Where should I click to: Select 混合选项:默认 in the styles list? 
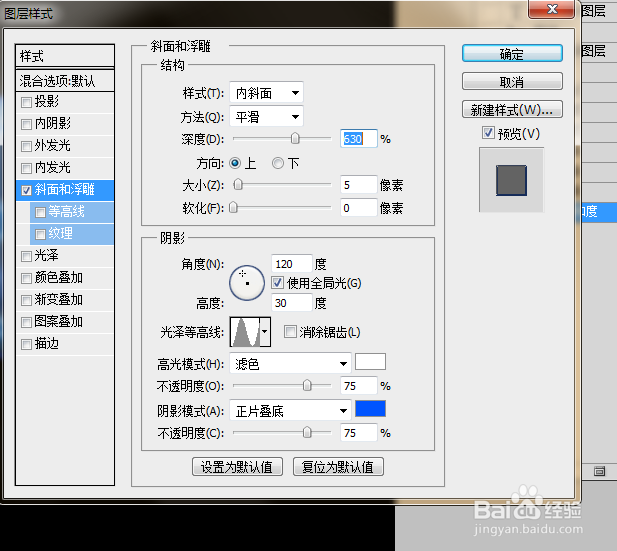click(x=65, y=81)
